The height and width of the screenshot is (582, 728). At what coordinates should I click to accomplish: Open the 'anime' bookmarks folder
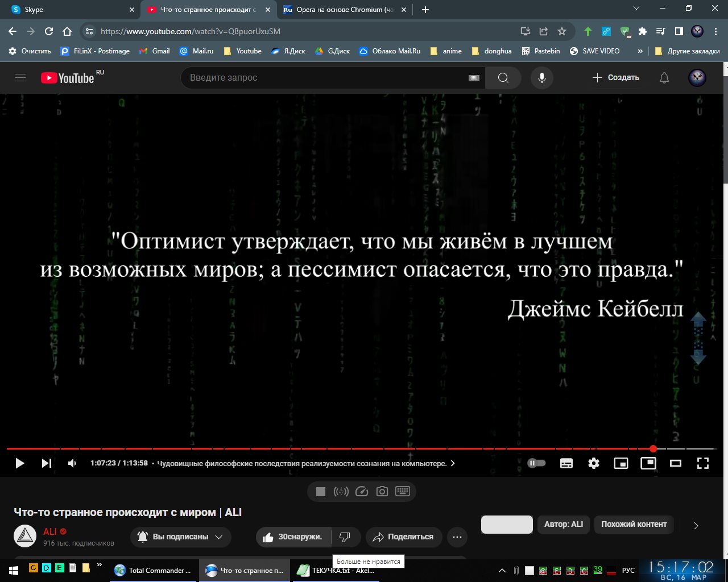(x=446, y=51)
